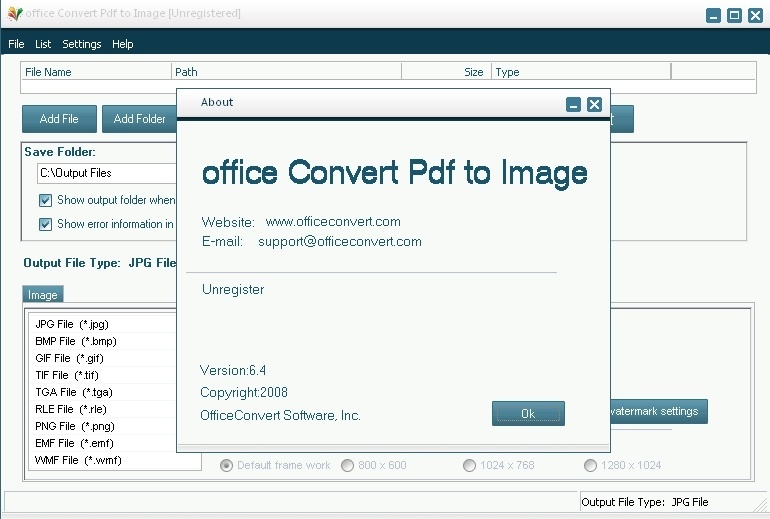The width and height of the screenshot is (770, 519).
Task: Open the Help menu
Action: 122,44
